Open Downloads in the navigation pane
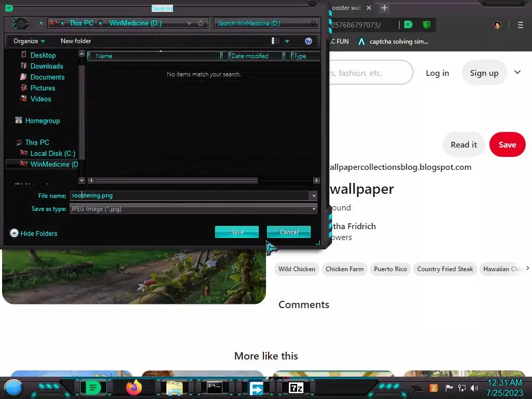Image resolution: width=532 pixels, height=399 pixels. tap(46, 66)
